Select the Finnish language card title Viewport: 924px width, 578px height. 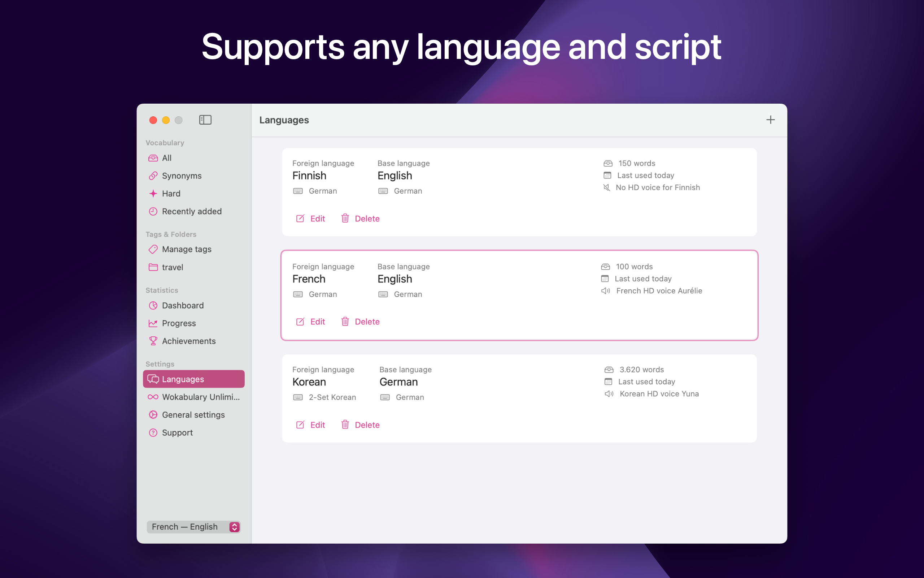click(309, 176)
